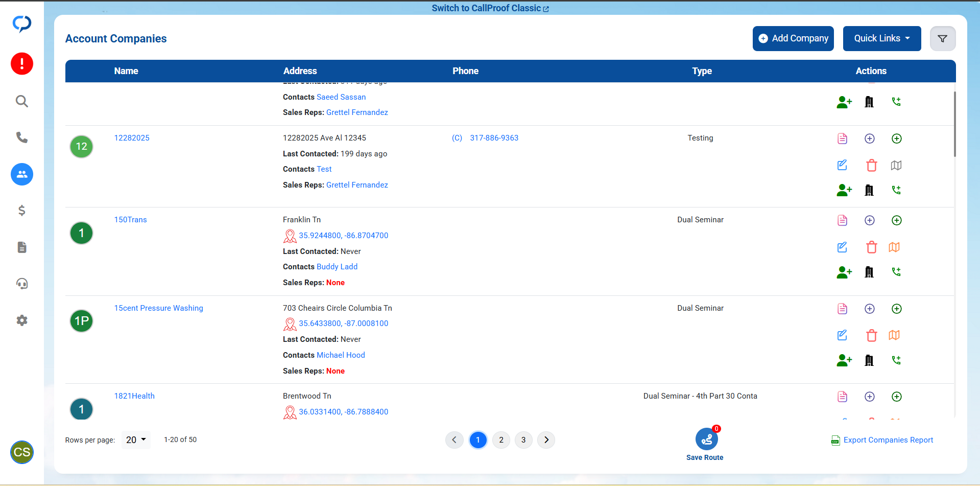
Task: Open contact Michael Hood
Action: [341, 355]
